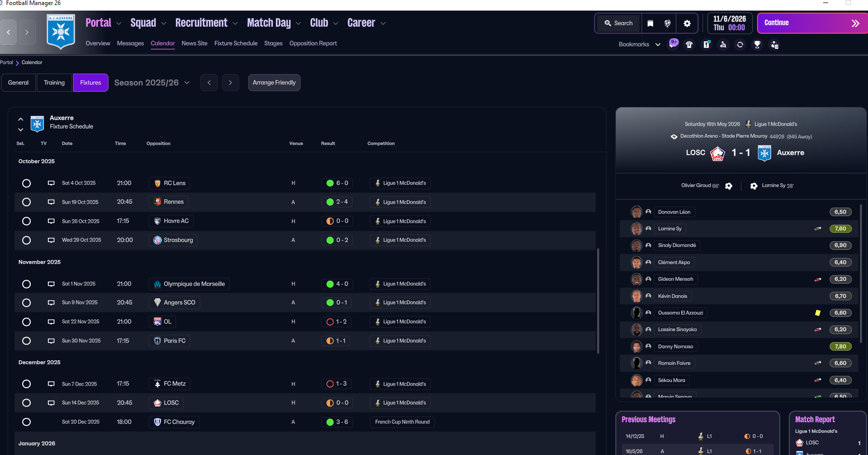This screenshot has height=455, width=868.
Task: Click the fixture list vertical scrollbar
Action: pos(598,301)
